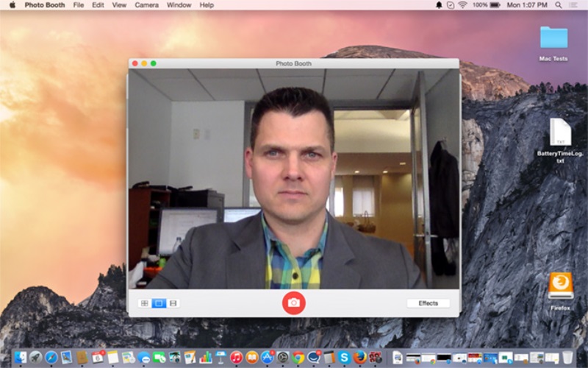Minimize Photo Booth with the yellow button
Viewport: 588px width, 368px height.
click(144, 63)
